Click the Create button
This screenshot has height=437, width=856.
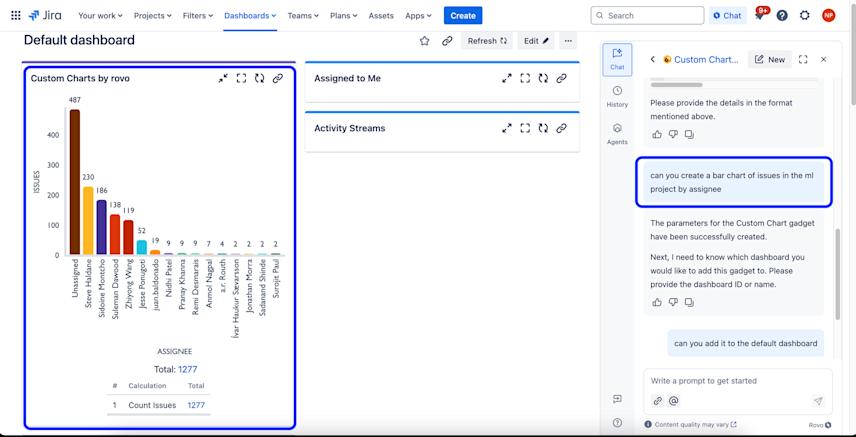pyautogui.click(x=463, y=16)
